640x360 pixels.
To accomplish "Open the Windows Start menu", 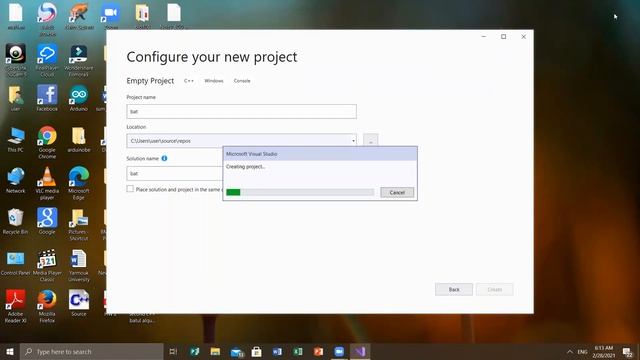I will tap(10, 351).
